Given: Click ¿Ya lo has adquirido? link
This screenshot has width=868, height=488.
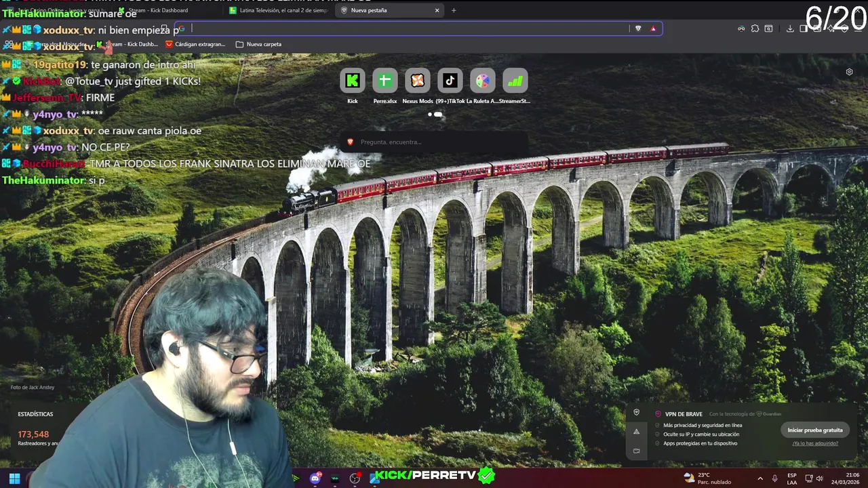Looking at the screenshot, I should pyautogui.click(x=815, y=443).
